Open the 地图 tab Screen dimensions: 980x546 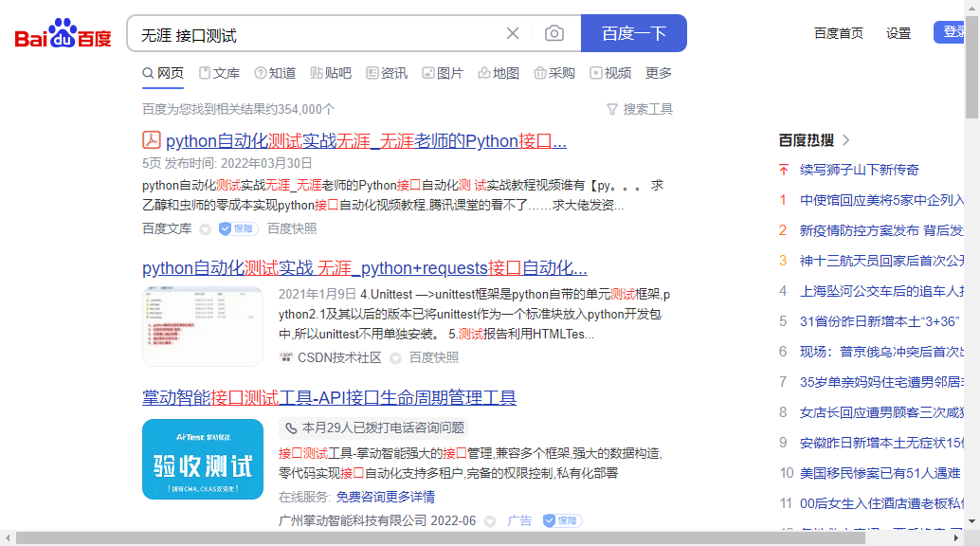tap(499, 73)
